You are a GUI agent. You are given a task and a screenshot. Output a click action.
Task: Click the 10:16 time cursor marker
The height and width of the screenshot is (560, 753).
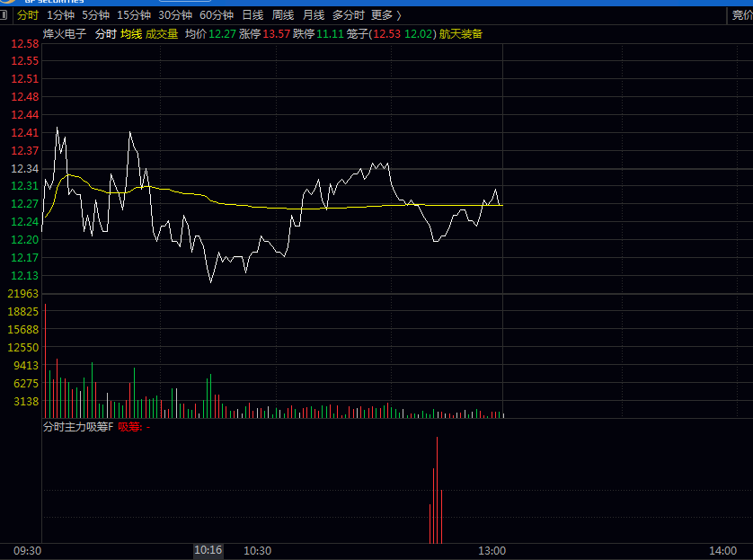[x=208, y=550]
